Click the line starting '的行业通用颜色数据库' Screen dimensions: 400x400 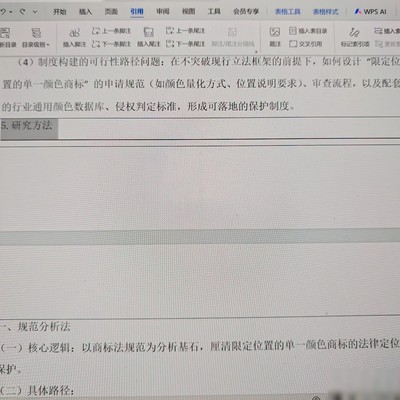coord(148,106)
